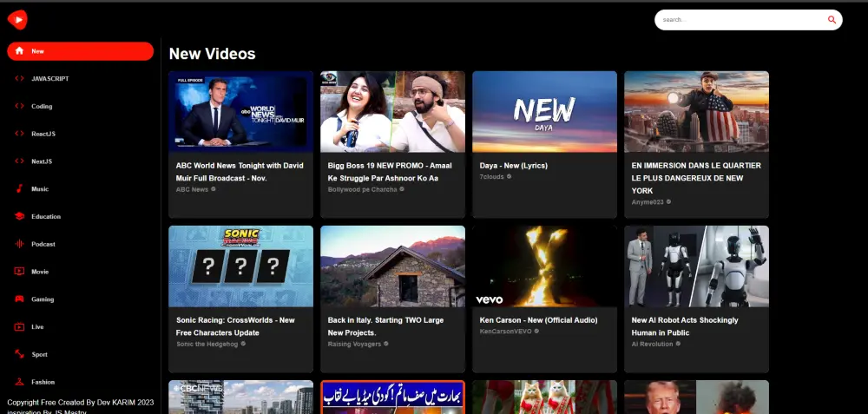Click title Bigg Boss 19 NEW PROMO
The height and width of the screenshot is (414, 868).
[x=390, y=172]
